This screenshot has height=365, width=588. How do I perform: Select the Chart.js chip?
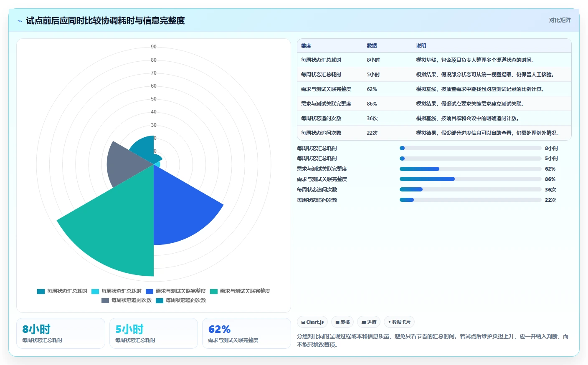click(x=312, y=322)
